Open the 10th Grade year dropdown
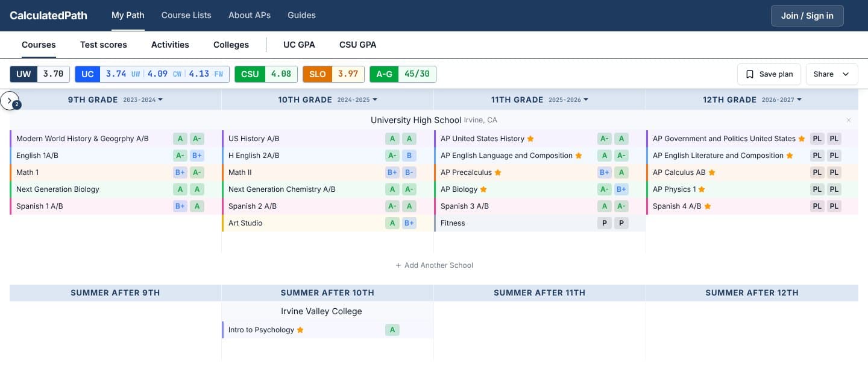This screenshot has width=868, height=392. [357, 100]
